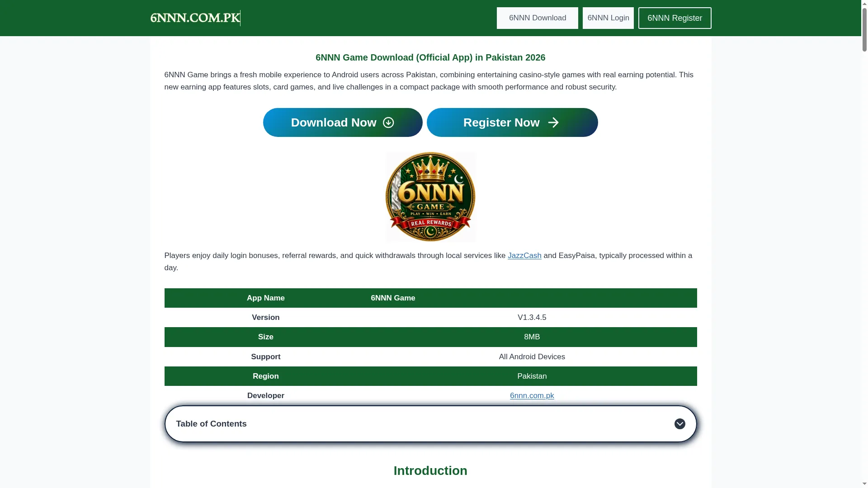Select the V1.3.4.5 version value
This screenshot has height=488, width=868.
click(532, 318)
